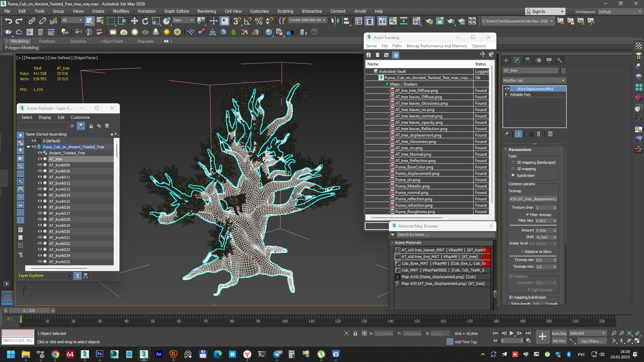Open the Material Editor icon
Viewport: 644px width, 362px height.
[416, 21]
